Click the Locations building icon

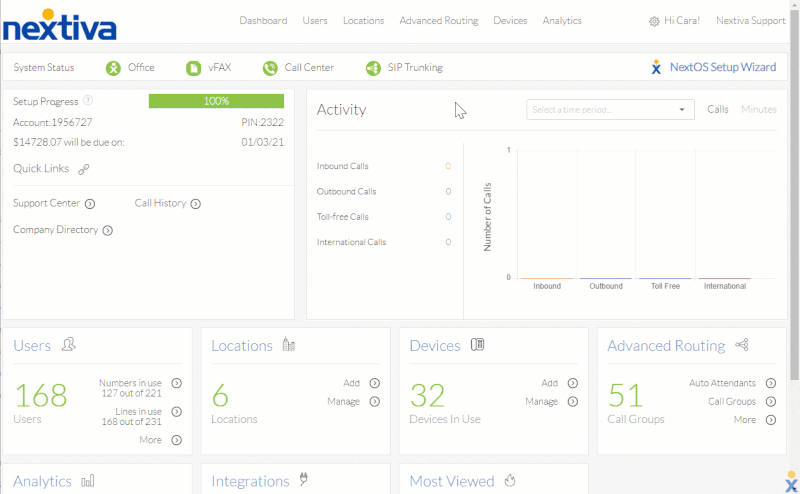pyautogui.click(x=289, y=344)
